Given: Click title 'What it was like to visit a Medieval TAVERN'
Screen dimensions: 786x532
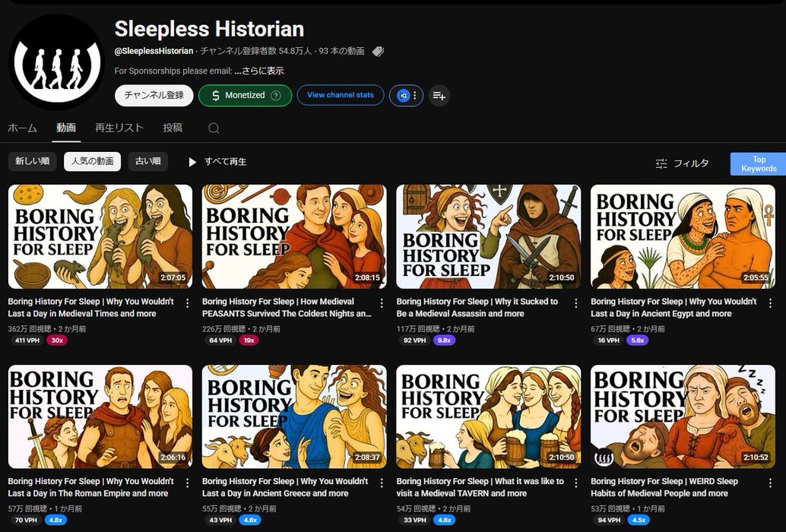Looking at the screenshot, I should 480,487.
